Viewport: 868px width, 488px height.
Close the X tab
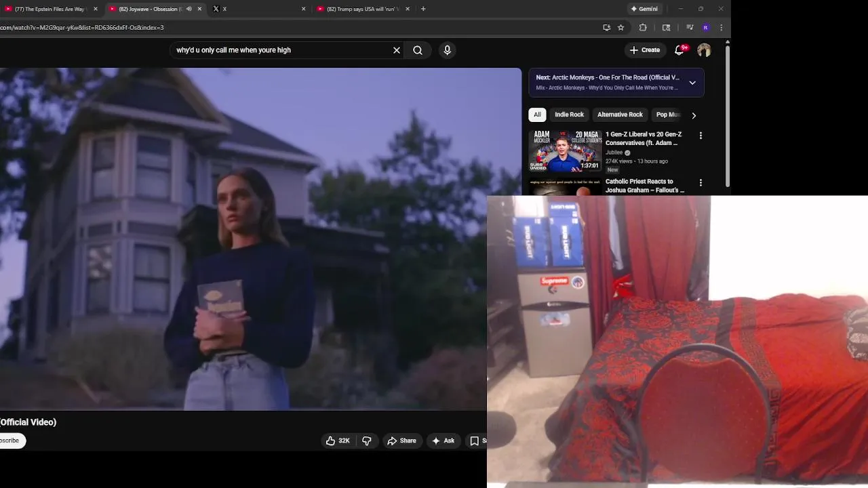303,9
